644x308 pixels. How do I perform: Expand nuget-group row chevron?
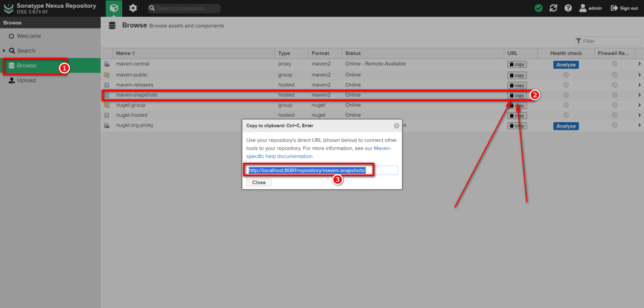pyautogui.click(x=639, y=105)
